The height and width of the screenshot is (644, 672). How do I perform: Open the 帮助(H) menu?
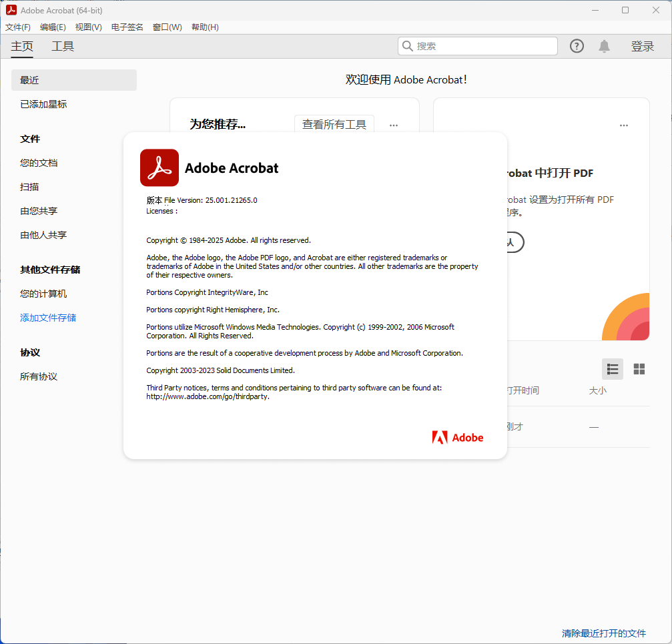205,27
